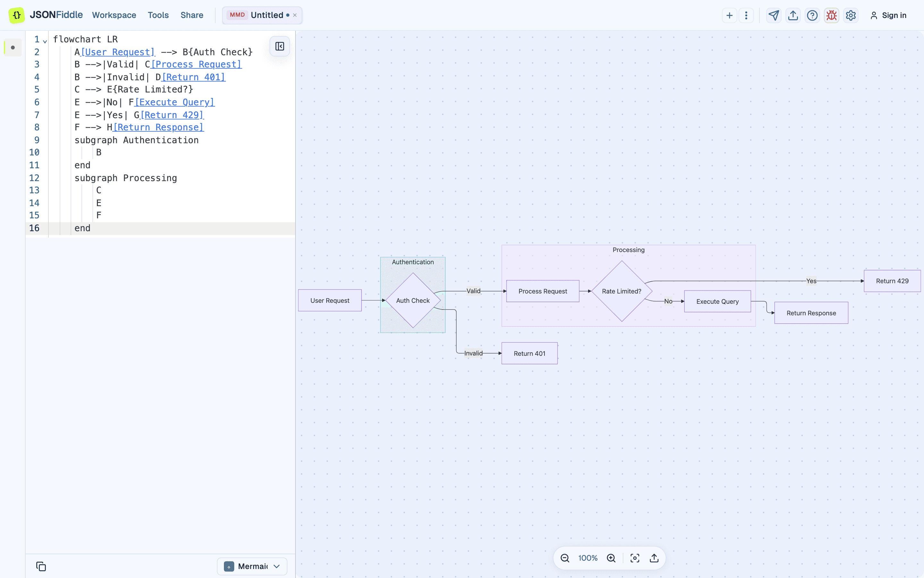Image resolution: width=924 pixels, height=578 pixels.
Task: Click the Execute Query link in code
Action: (x=175, y=102)
